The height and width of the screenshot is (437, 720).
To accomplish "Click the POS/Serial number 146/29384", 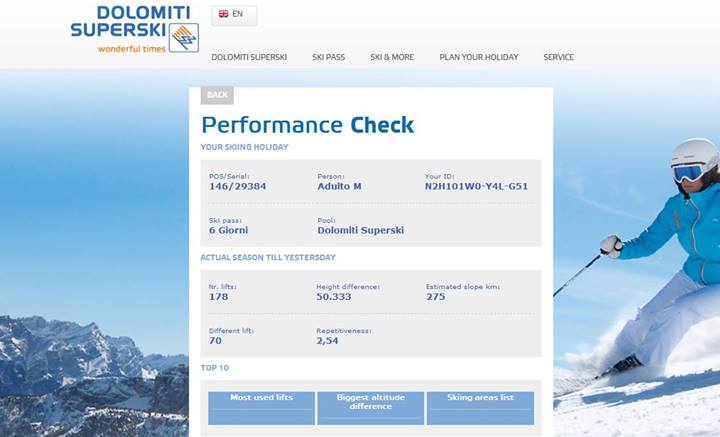I will tap(238, 186).
